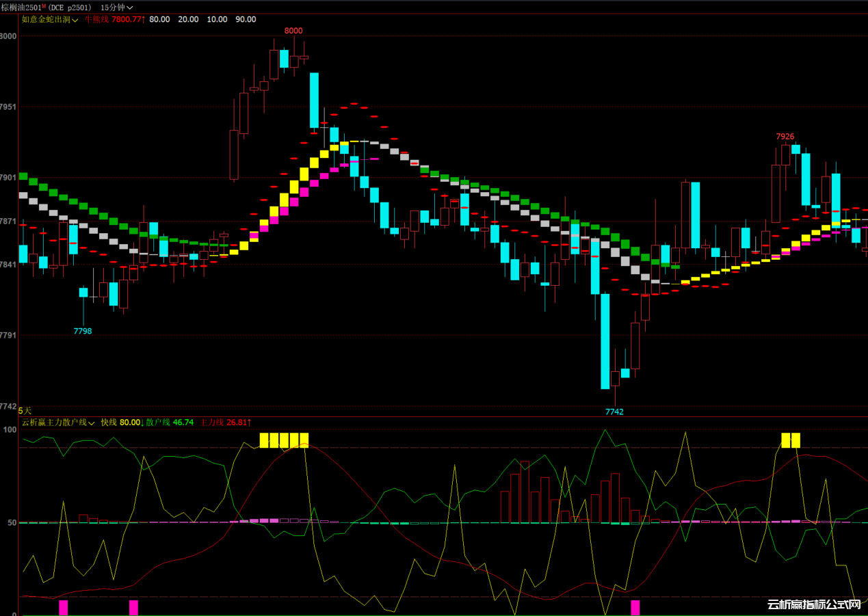Click the 主力线 26.81 indicator value
This screenshot has width=868, height=616.
coord(225,423)
